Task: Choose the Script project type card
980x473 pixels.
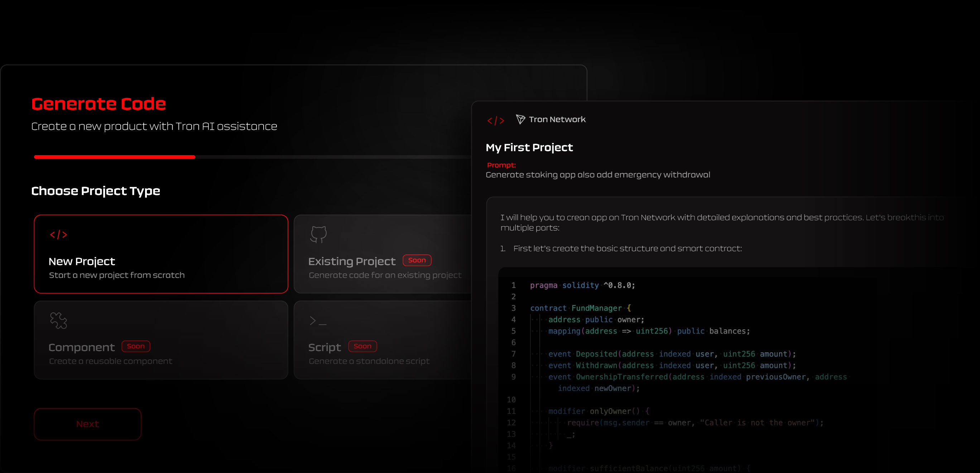Action: [x=383, y=340]
